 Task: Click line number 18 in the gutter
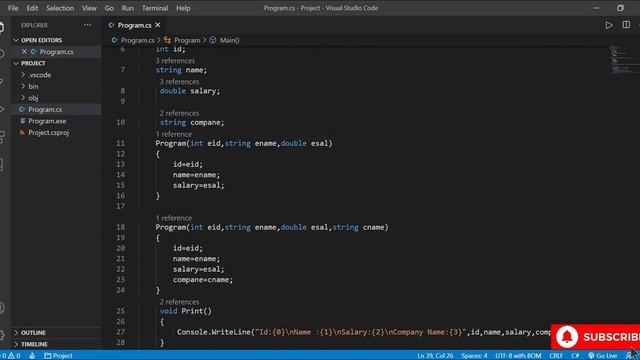tap(120, 227)
